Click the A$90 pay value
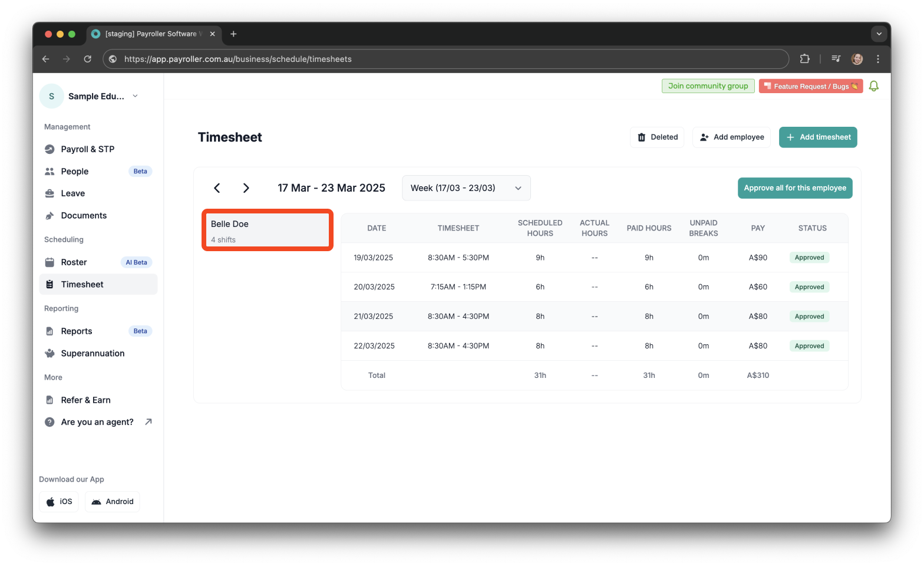Image resolution: width=924 pixels, height=566 pixels. [x=758, y=258]
